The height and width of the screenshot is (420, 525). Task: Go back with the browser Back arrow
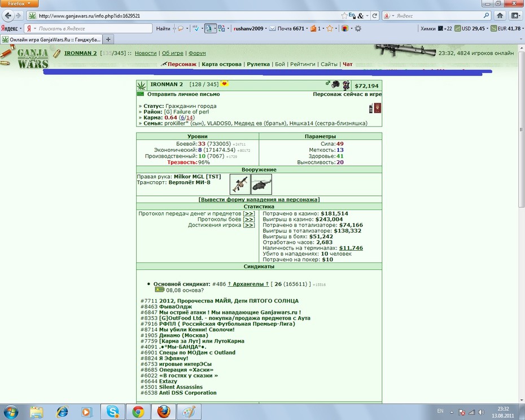pyautogui.click(x=8, y=15)
